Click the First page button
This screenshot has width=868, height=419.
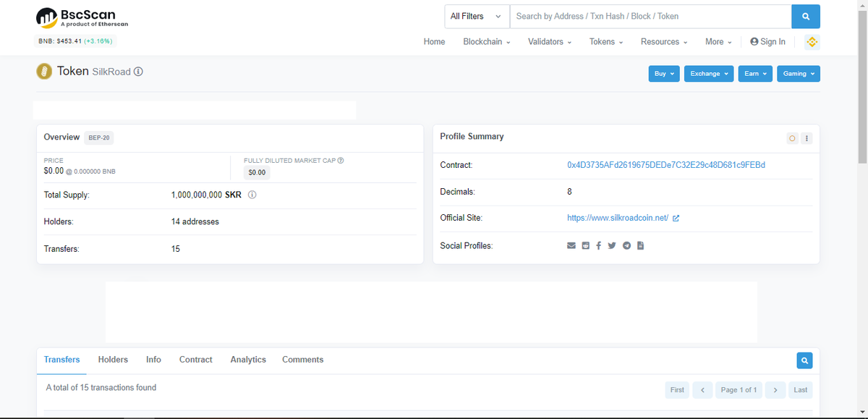pyautogui.click(x=677, y=390)
